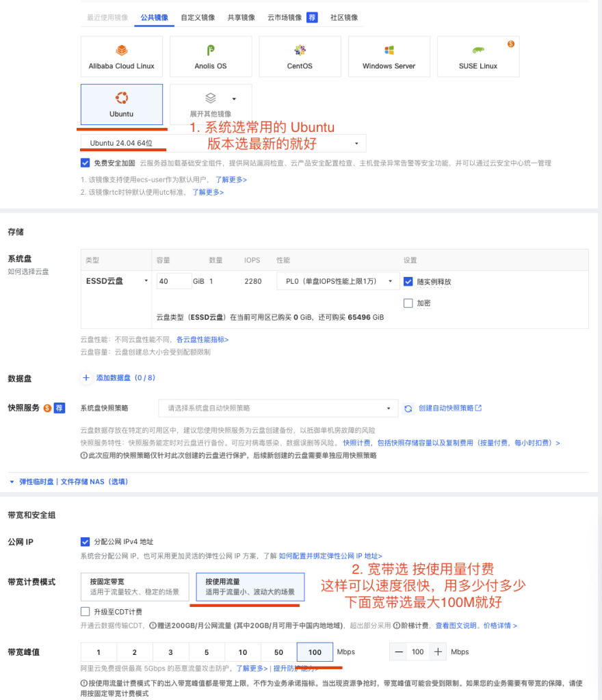The width and height of the screenshot is (602, 700).
Task: Select Windows Server image
Action: click(389, 57)
